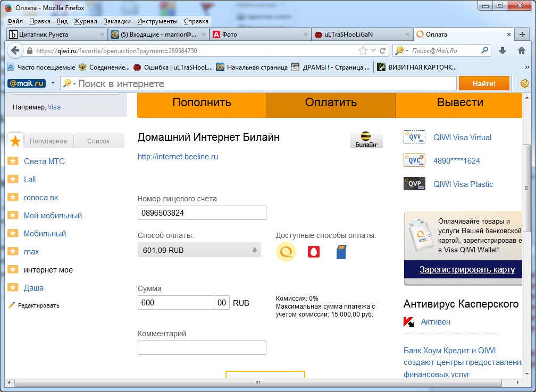Click the QVC card icon
The width and height of the screenshot is (536, 392).
pos(414,160)
